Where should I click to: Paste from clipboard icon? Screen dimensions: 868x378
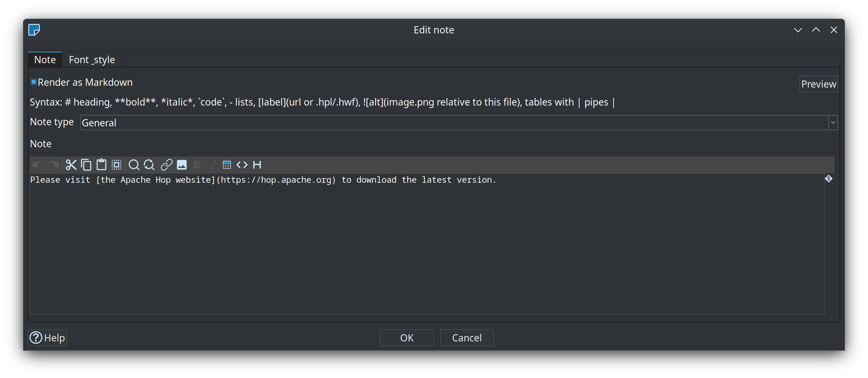click(101, 165)
